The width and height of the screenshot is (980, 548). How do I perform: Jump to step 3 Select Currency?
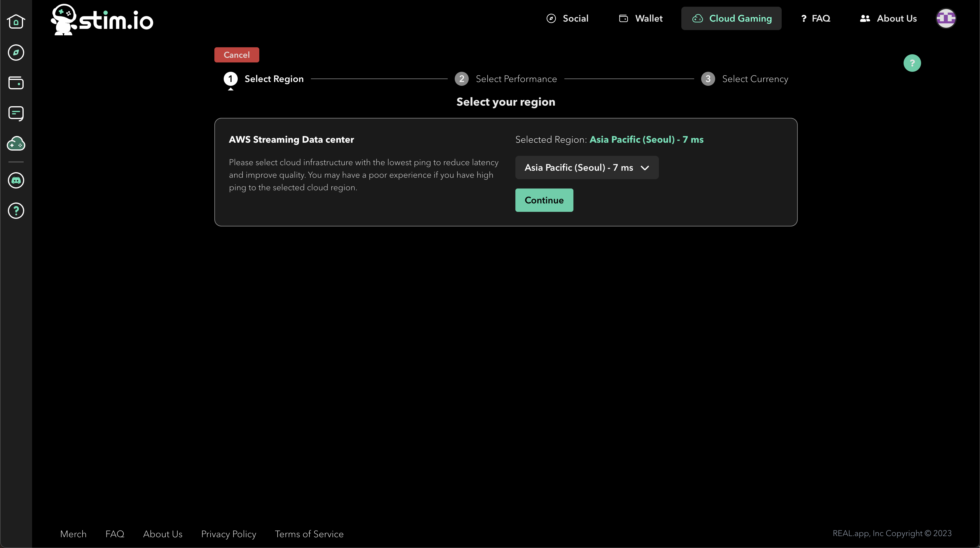click(745, 79)
